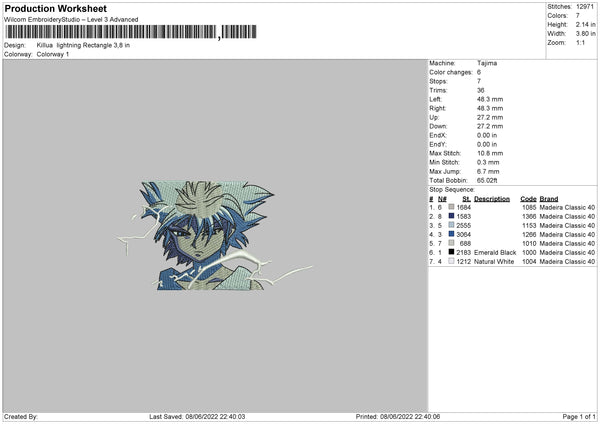Click the barcode on the worksheet header

point(131,32)
